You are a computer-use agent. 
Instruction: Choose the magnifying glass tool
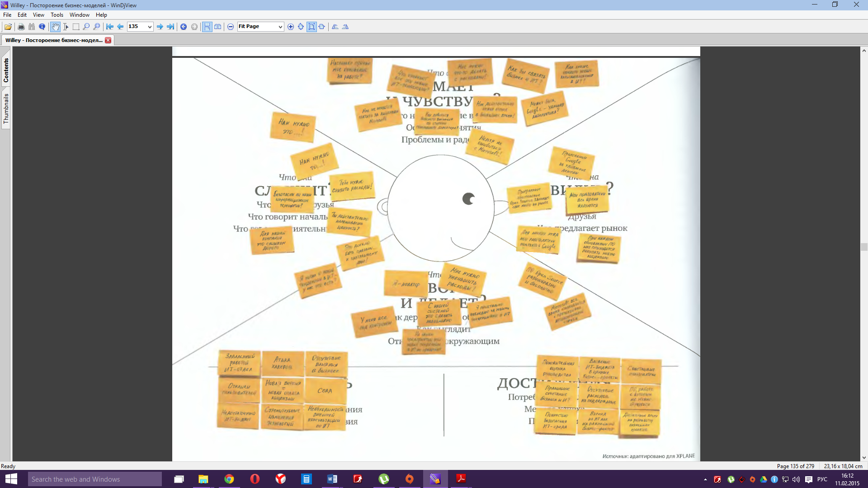click(x=86, y=27)
